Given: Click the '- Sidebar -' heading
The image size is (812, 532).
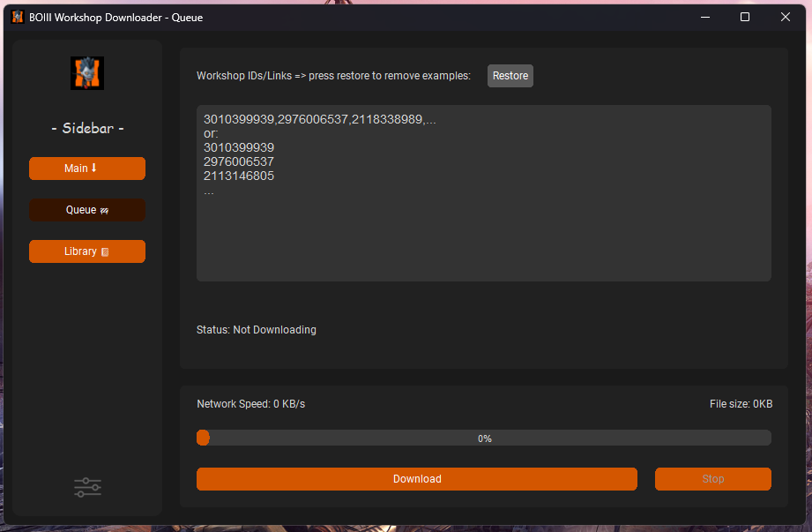Looking at the screenshot, I should 86,128.
